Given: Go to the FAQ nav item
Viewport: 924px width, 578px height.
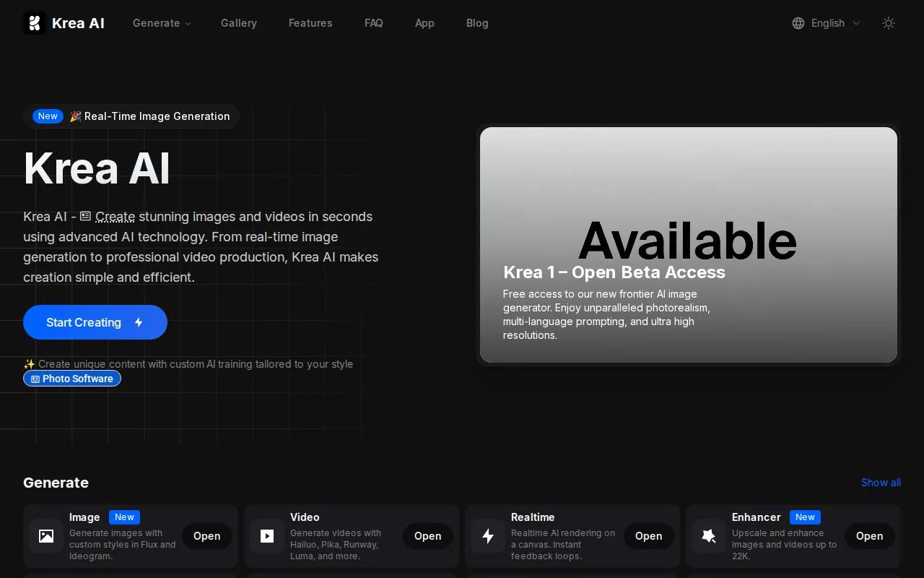Looking at the screenshot, I should 374,23.
